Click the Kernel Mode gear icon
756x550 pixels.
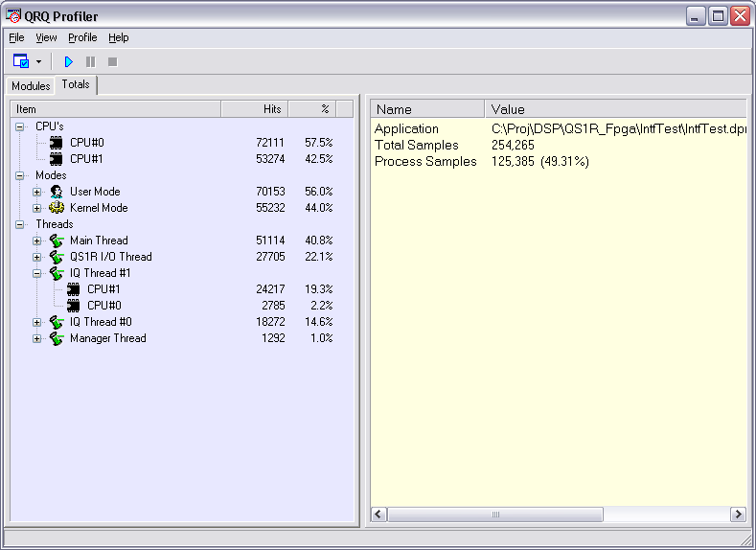click(57, 208)
